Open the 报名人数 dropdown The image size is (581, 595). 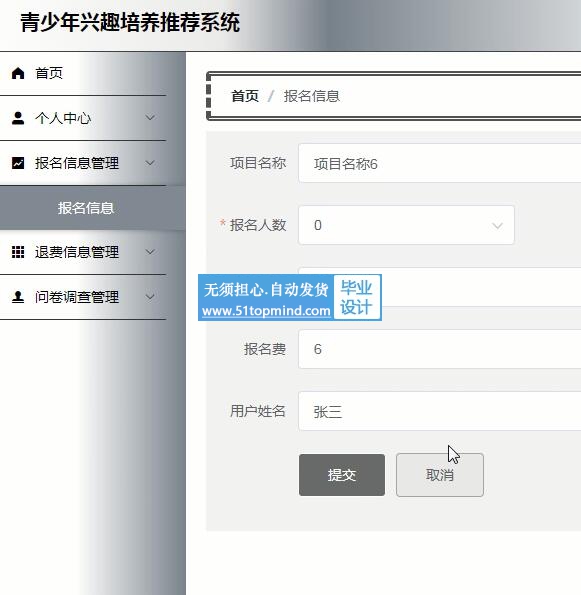click(406, 225)
